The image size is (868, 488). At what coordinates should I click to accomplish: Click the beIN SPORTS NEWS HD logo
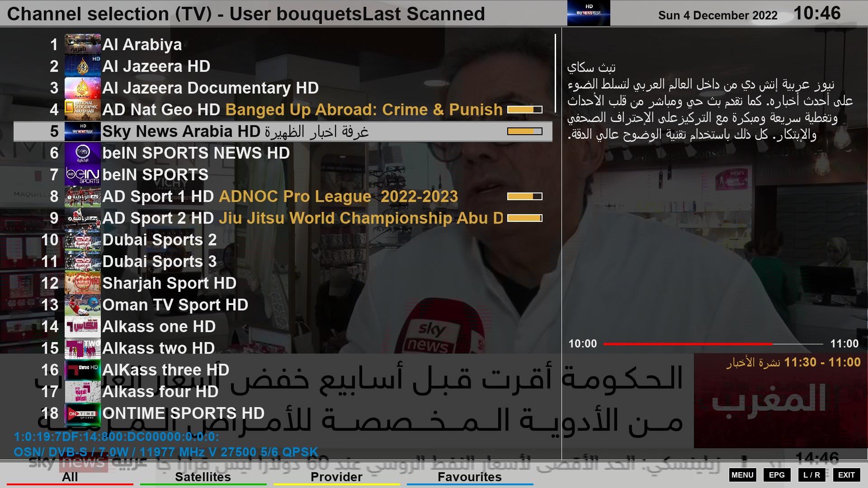[x=83, y=153]
